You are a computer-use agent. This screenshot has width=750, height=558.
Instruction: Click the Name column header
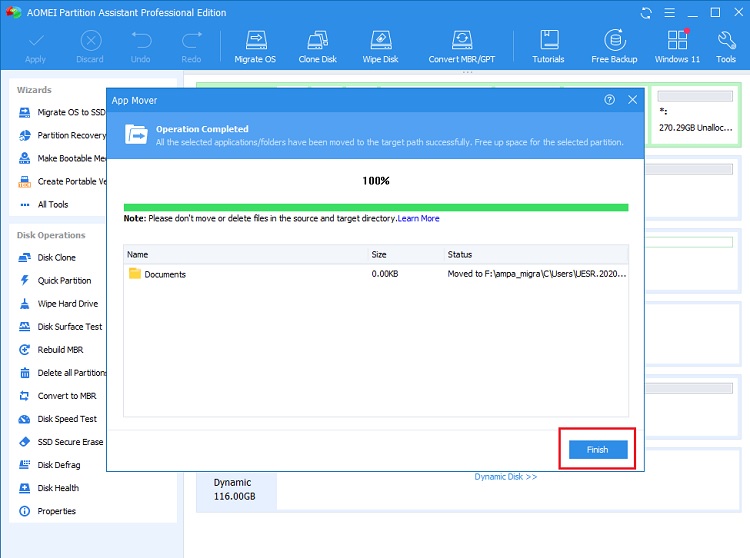tap(246, 255)
